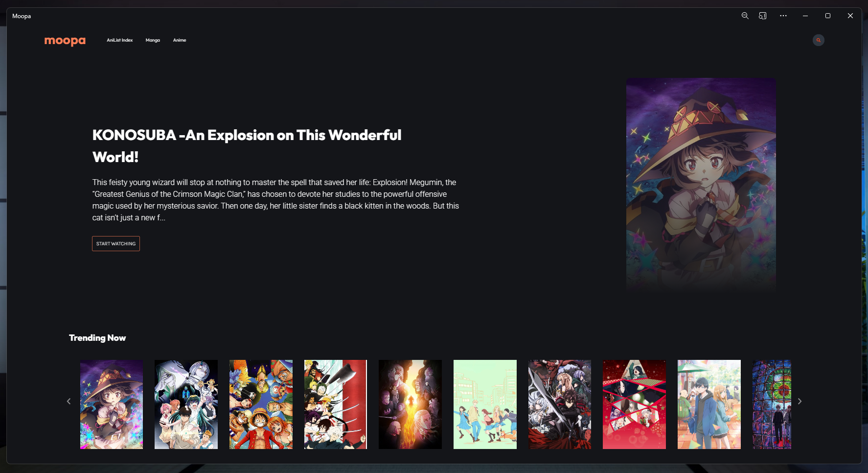Open the mint-green walking students poster
The width and height of the screenshot is (868, 473).
click(x=485, y=404)
